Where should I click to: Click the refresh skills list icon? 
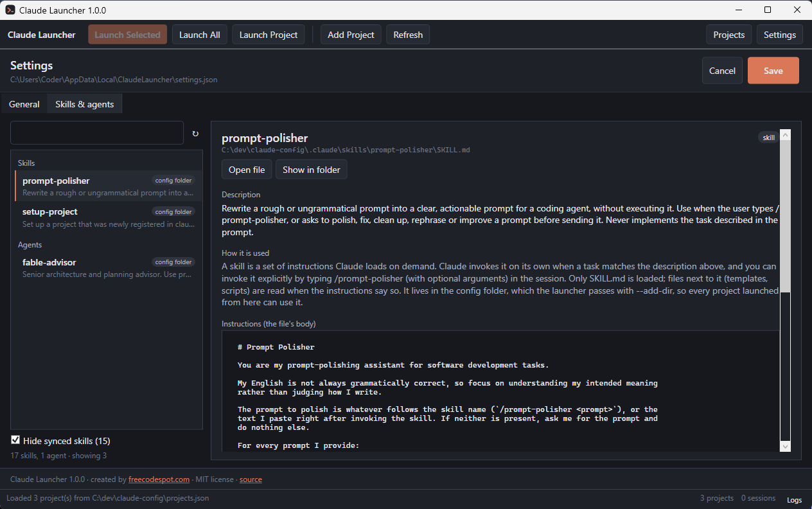click(x=195, y=134)
